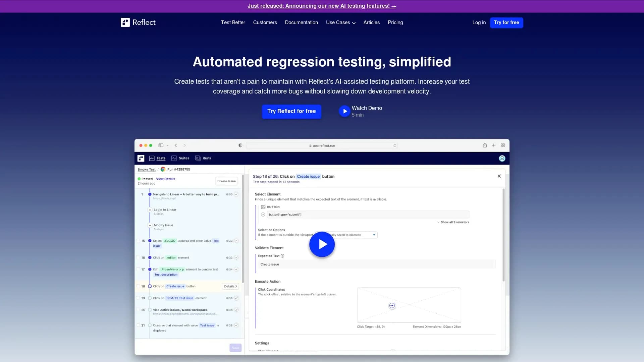Tick the checkbox for step 15

pos(138,241)
